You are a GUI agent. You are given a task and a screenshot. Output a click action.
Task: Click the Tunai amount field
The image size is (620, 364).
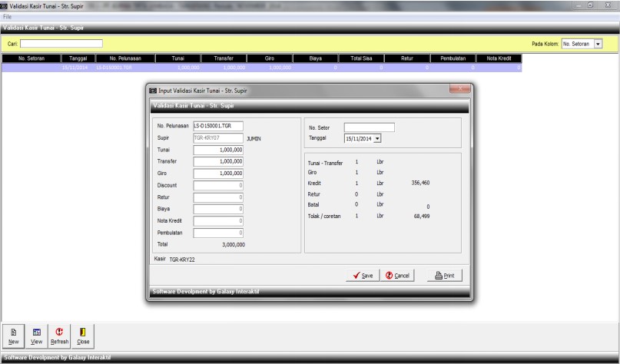click(x=218, y=150)
